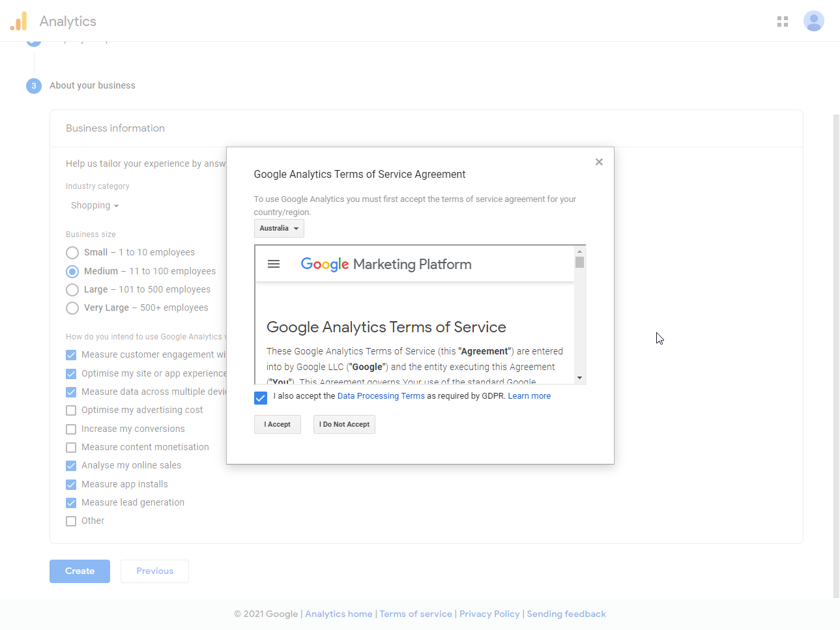Click the About your business step label
840x630 pixels.
click(93, 85)
